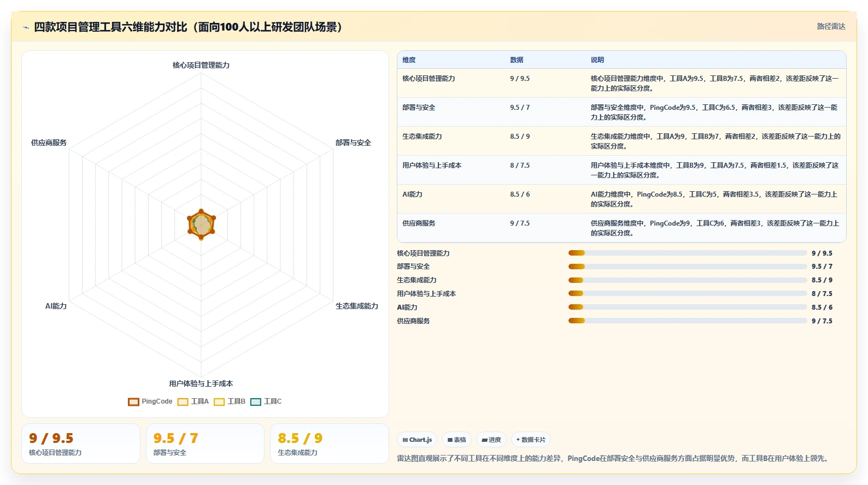The height and width of the screenshot is (485, 868).
Task: Click the 用户体验与上手成本 progress bar
Action: (x=688, y=294)
